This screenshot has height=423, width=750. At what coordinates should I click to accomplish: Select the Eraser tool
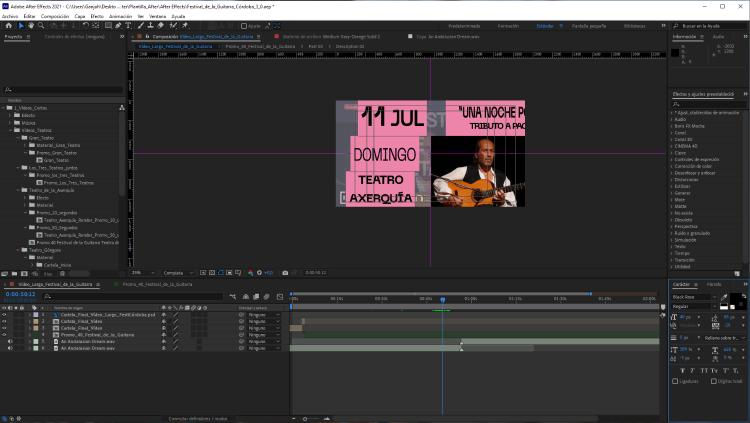tap(161, 26)
